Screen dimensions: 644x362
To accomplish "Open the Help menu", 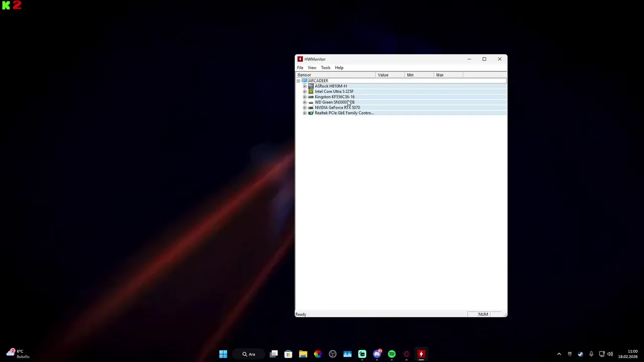I will pyautogui.click(x=339, y=67).
